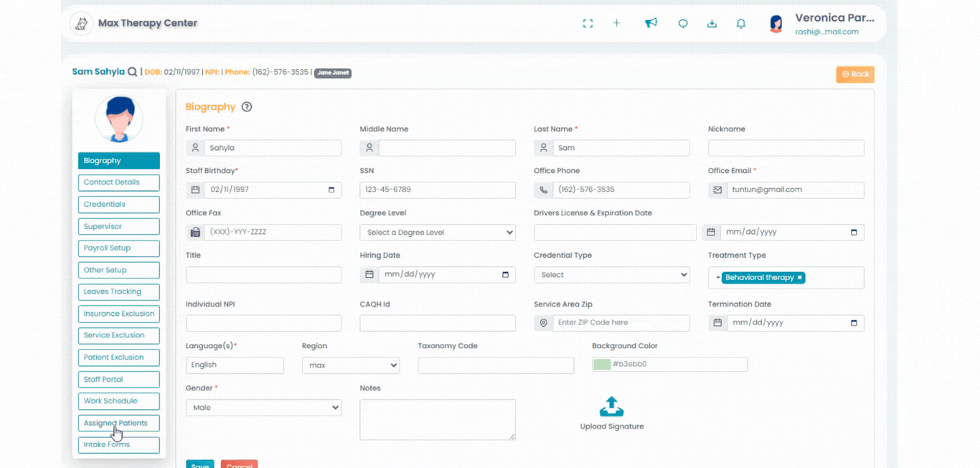Click the Individual NPI input field
The image size is (980, 468).
coord(263,323)
